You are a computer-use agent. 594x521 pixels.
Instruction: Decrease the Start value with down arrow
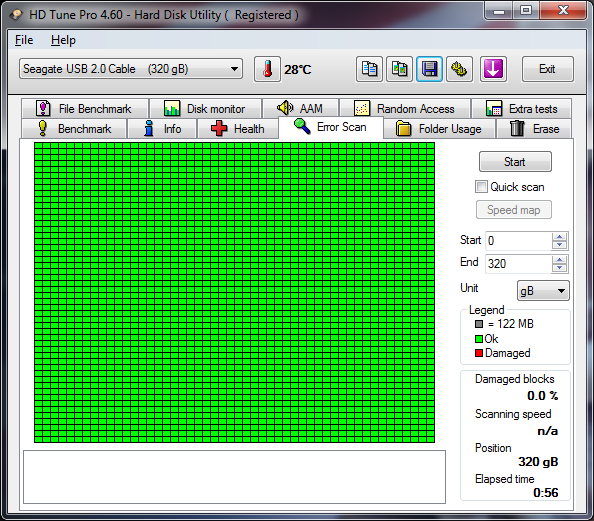(x=560, y=245)
